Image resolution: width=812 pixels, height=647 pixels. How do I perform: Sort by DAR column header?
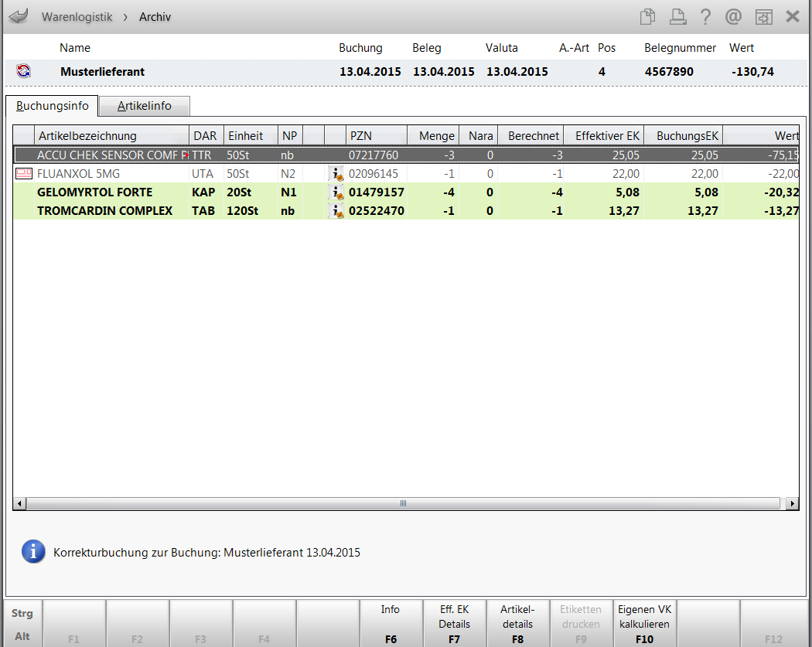(206, 135)
